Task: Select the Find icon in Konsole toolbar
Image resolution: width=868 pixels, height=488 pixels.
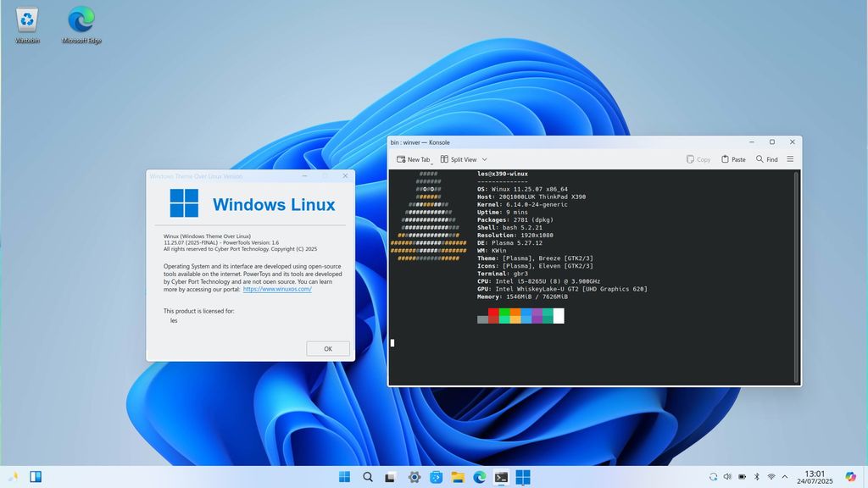Action: pyautogui.click(x=759, y=159)
